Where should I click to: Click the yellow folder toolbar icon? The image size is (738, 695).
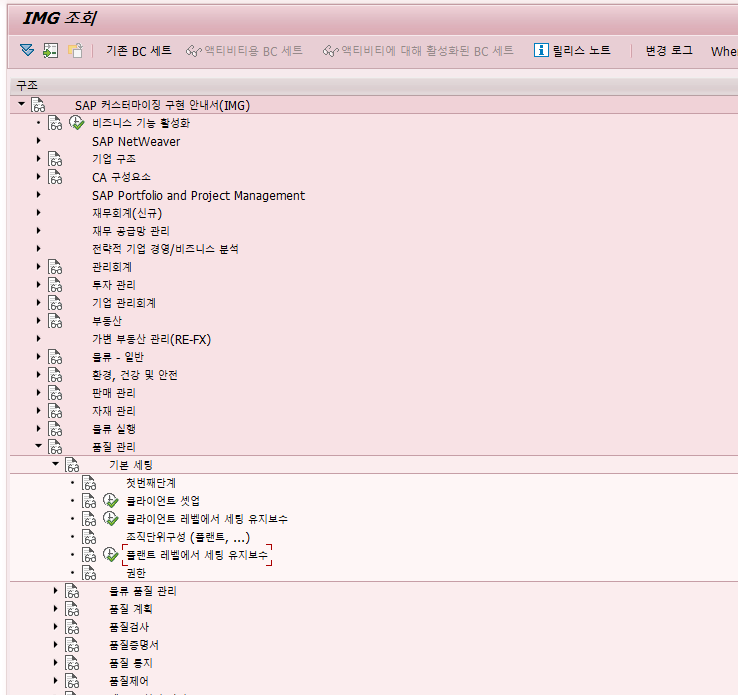(x=75, y=50)
